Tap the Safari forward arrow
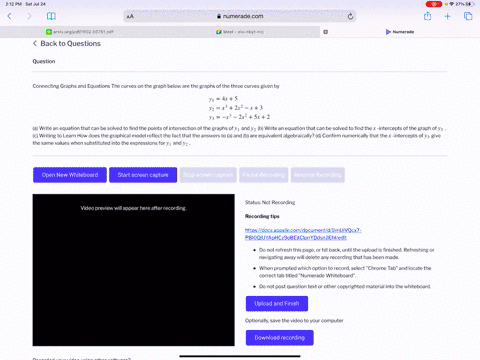Screen dimensions: 480x360 pyautogui.click(x=29, y=16)
